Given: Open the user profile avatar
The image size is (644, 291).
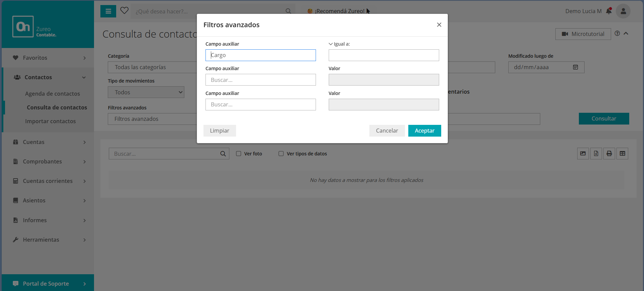Looking at the screenshot, I should point(623,11).
